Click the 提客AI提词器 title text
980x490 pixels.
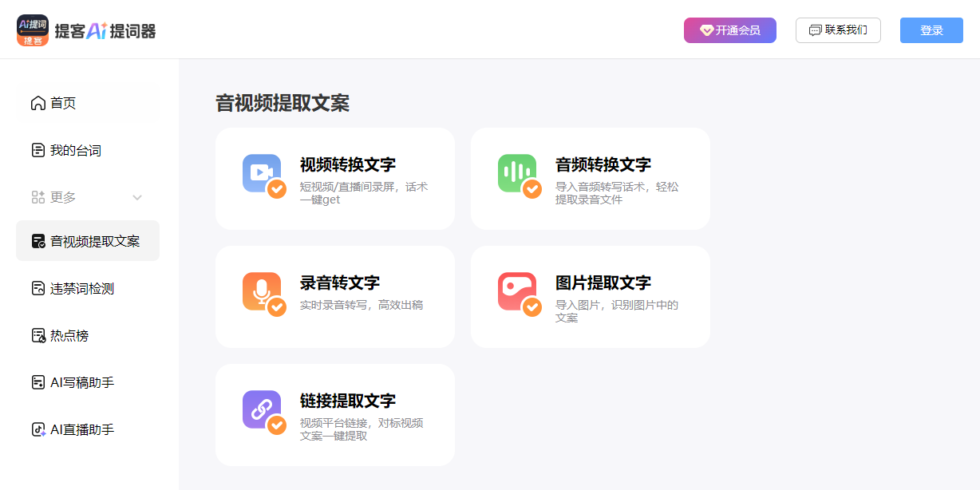pyautogui.click(x=105, y=31)
